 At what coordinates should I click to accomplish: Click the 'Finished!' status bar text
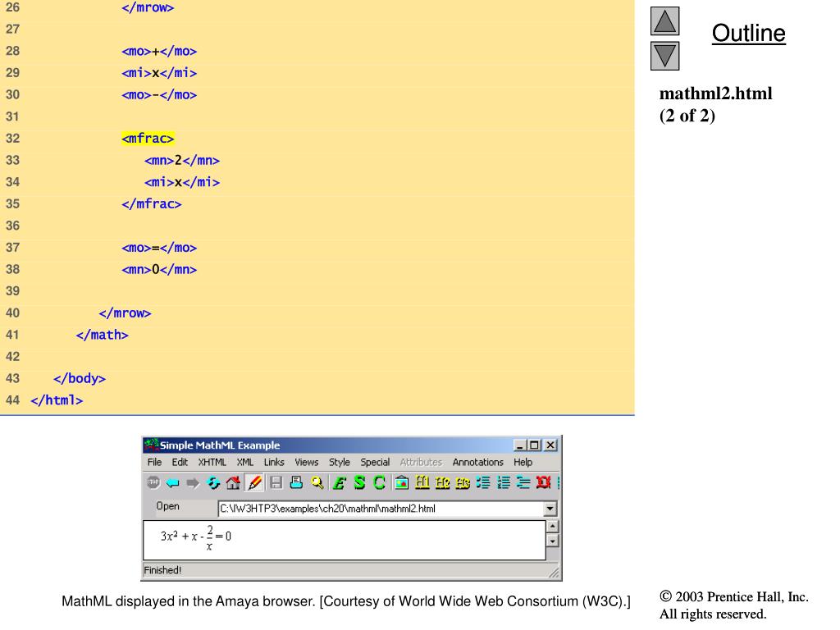(162, 570)
